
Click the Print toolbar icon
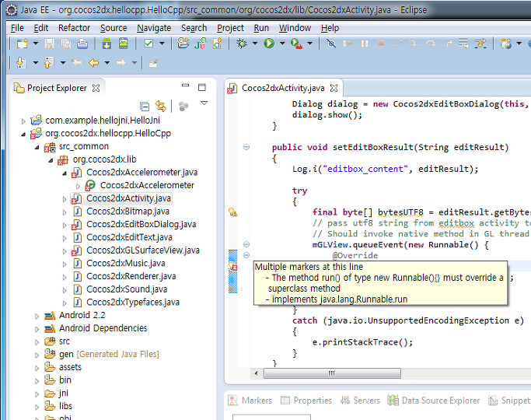(82, 44)
